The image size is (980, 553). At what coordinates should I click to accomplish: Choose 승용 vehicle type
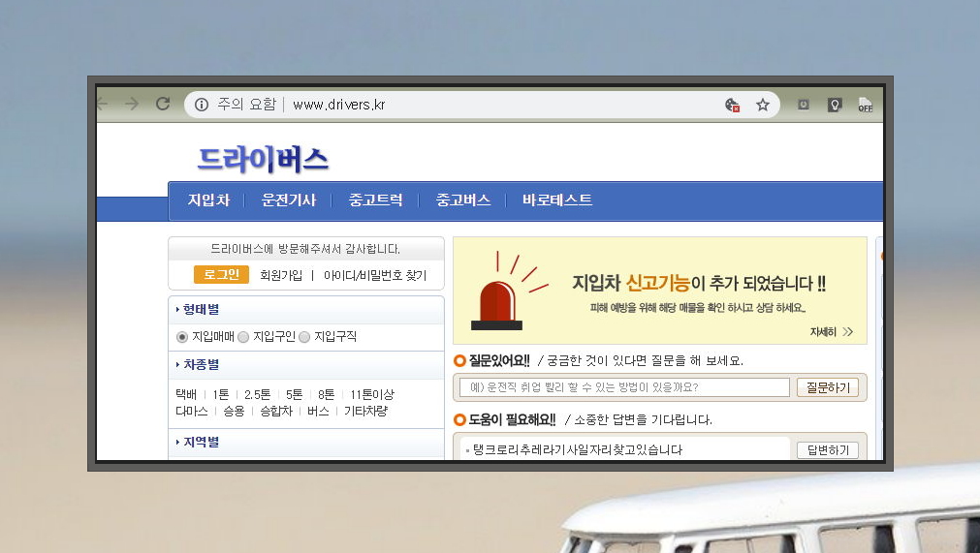[x=234, y=412]
